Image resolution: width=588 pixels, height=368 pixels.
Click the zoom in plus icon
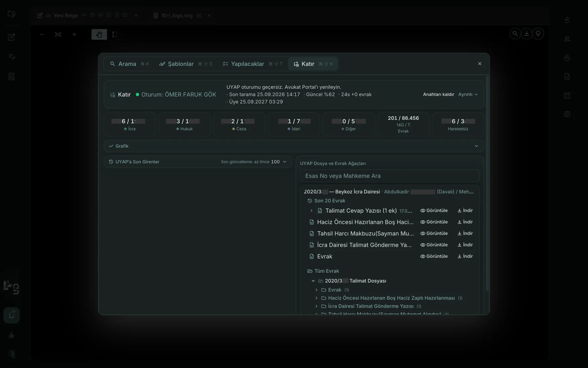(x=74, y=34)
